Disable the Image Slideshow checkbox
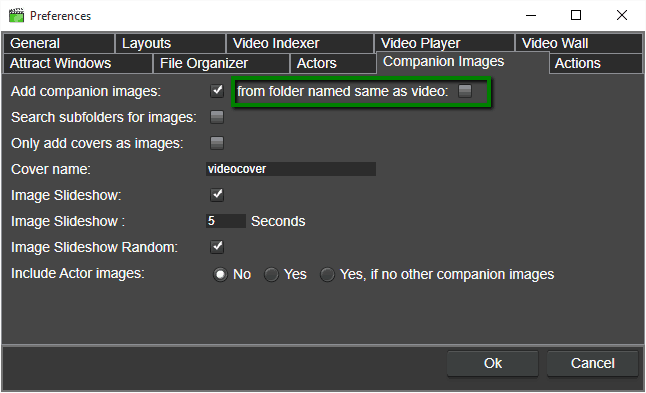The height and width of the screenshot is (393, 646). click(x=217, y=195)
